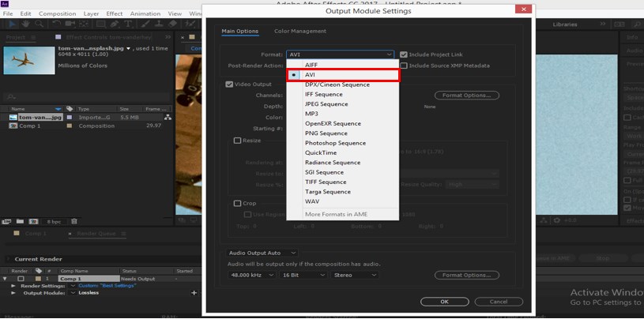Open the Render Settings template arrow dropdown
The width and height of the screenshot is (644, 319).
(73, 285)
